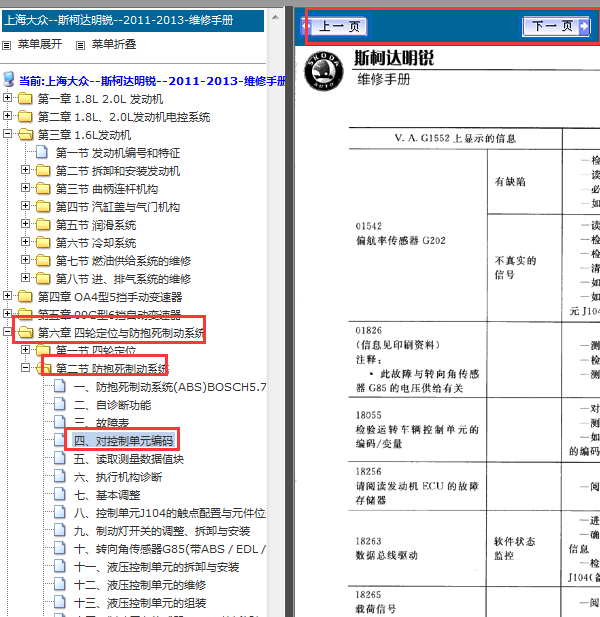The height and width of the screenshot is (617, 600).
Task: Click 菜单折叠 to collapse all menus
Action: point(114,44)
